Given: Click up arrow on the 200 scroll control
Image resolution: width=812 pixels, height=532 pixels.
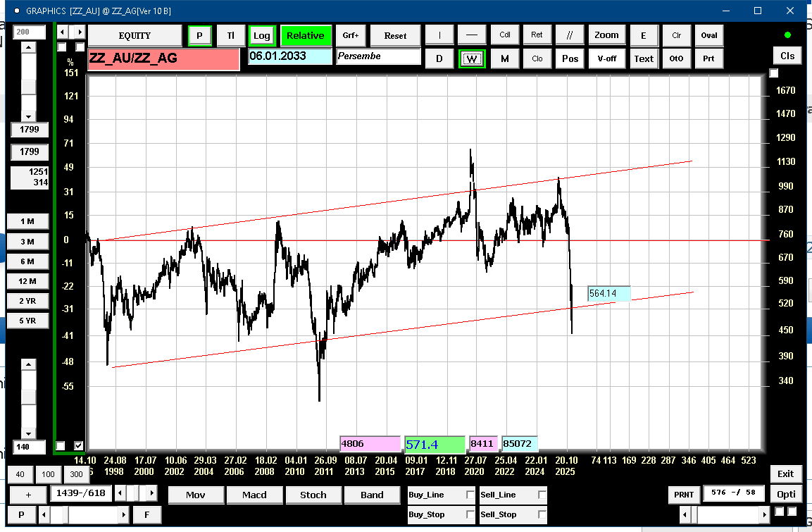Looking at the screenshot, I should (x=28, y=47).
